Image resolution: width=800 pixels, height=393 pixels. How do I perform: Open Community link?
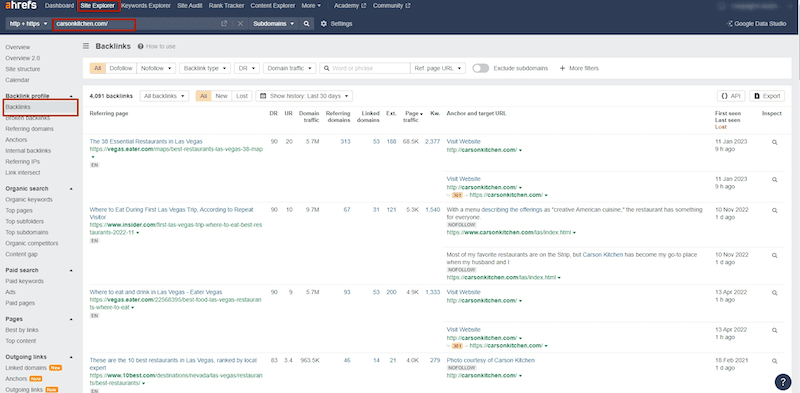click(x=391, y=6)
